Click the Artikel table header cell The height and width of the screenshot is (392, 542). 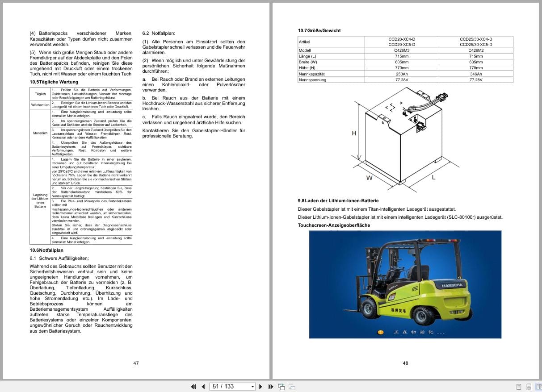(331, 42)
